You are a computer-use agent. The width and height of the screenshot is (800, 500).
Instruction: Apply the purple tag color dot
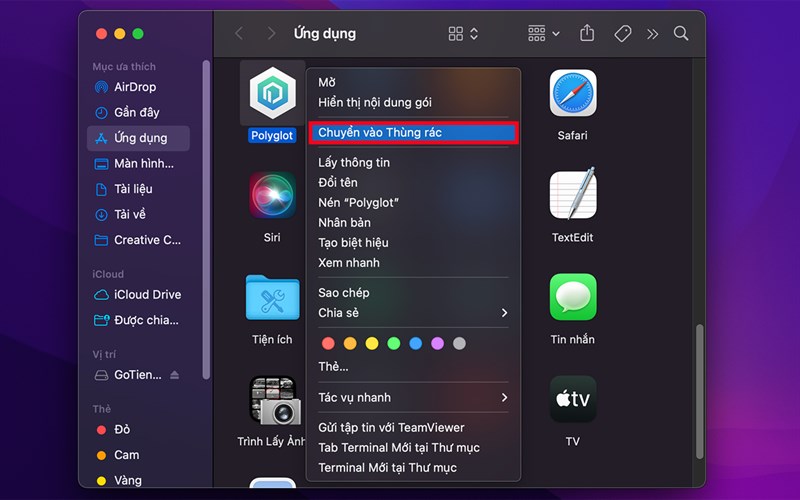[438, 343]
